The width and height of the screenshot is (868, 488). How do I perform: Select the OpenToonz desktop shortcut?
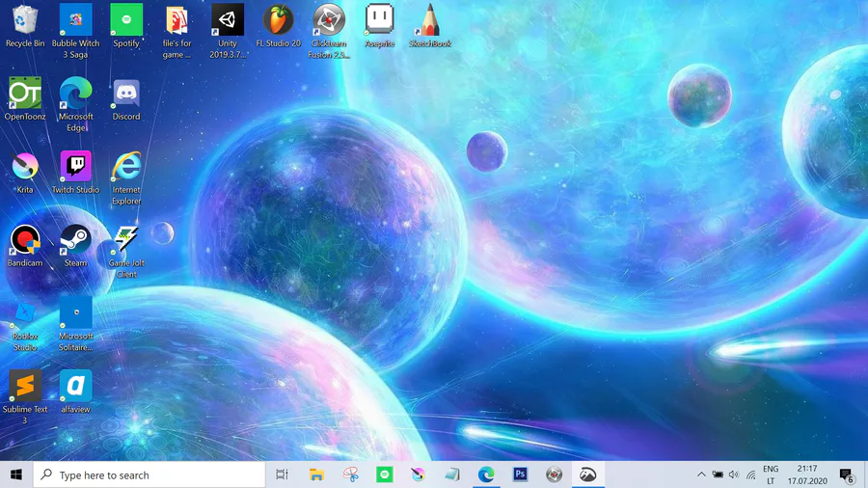tap(25, 99)
